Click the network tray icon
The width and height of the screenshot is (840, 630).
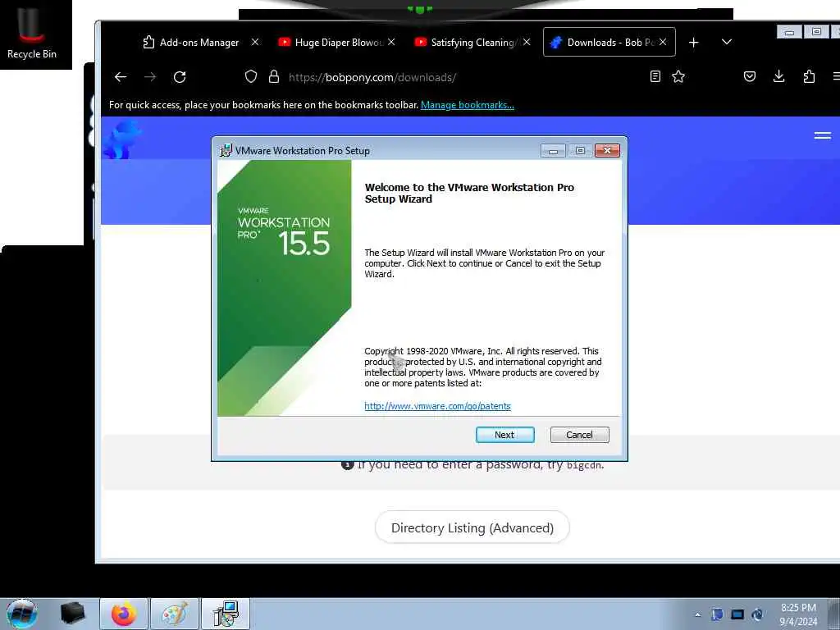tap(737, 614)
